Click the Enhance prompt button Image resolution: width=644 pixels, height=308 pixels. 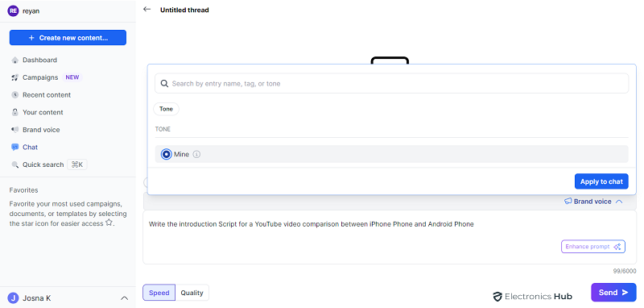click(x=593, y=246)
